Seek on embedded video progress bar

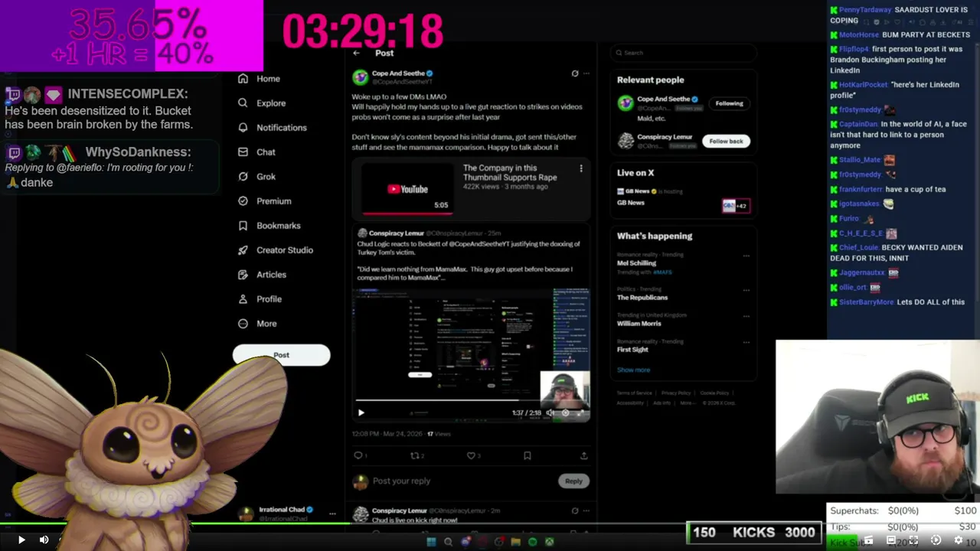(x=471, y=400)
